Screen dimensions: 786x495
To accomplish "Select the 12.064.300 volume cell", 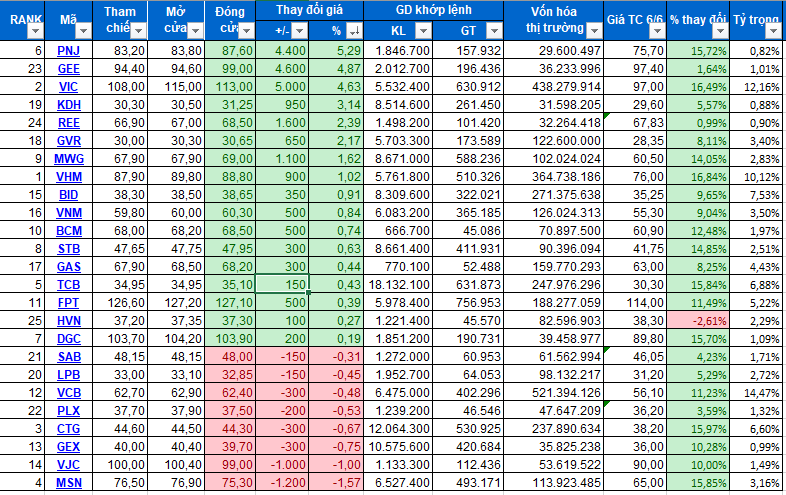I will (x=398, y=429).
